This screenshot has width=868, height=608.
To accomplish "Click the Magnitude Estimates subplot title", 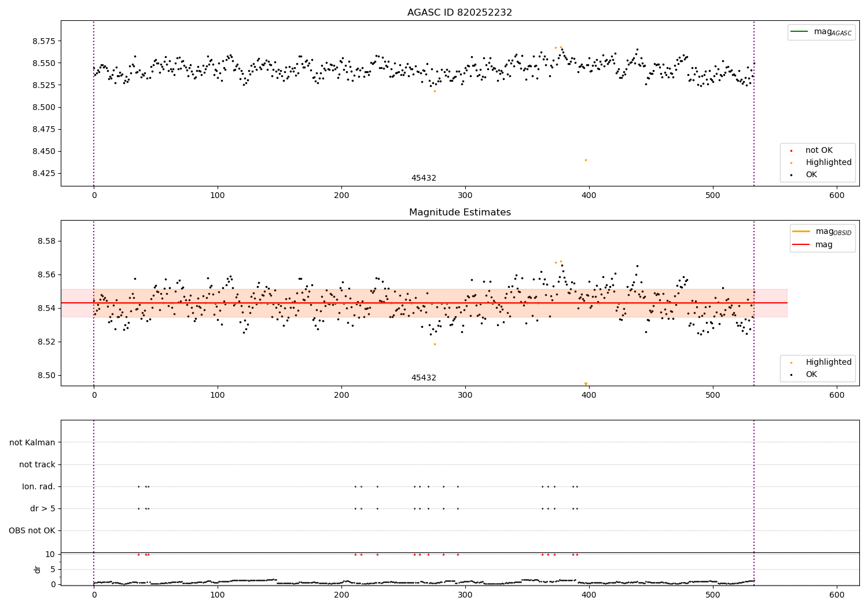I will click(459, 213).
